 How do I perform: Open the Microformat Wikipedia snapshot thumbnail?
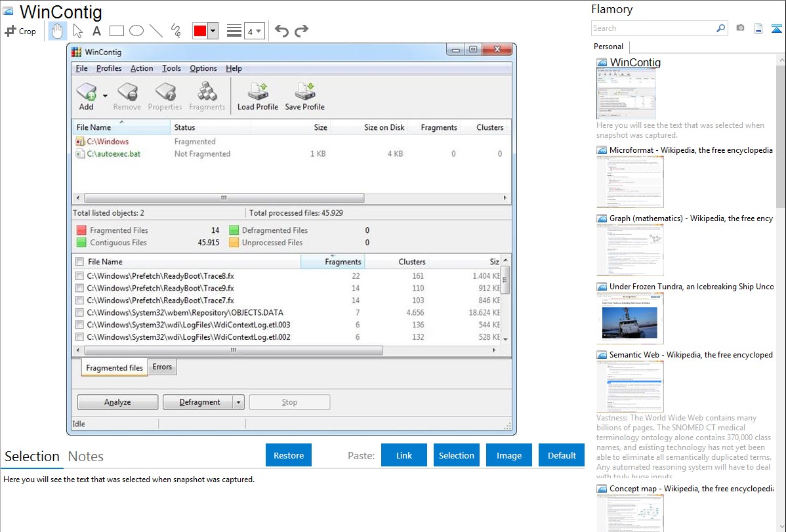[630, 182]
